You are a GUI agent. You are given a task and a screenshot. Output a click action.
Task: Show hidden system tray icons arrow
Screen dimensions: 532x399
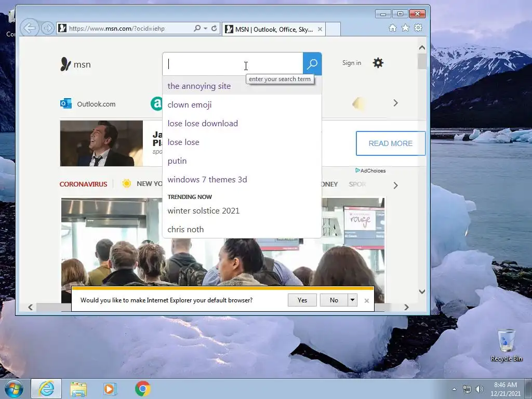pos(454,389)
